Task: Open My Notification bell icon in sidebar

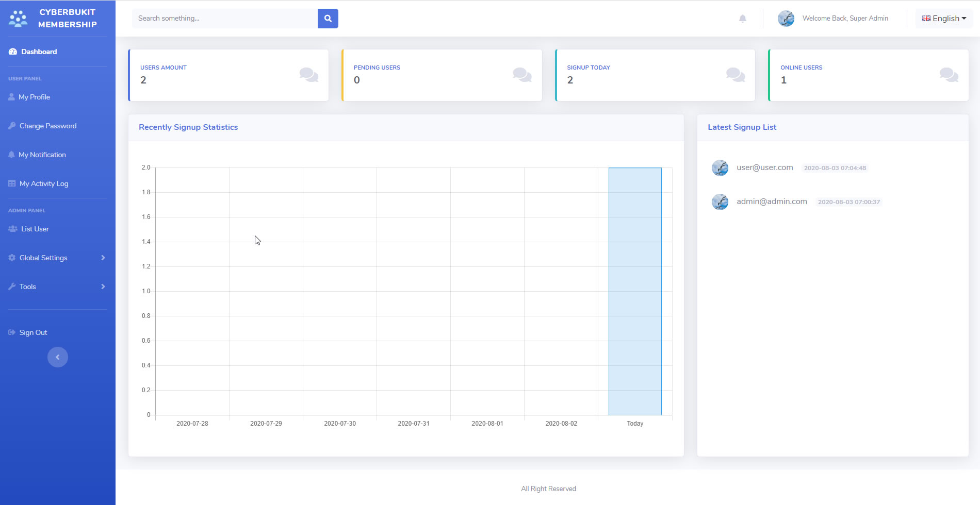Action: click(11, 155)
